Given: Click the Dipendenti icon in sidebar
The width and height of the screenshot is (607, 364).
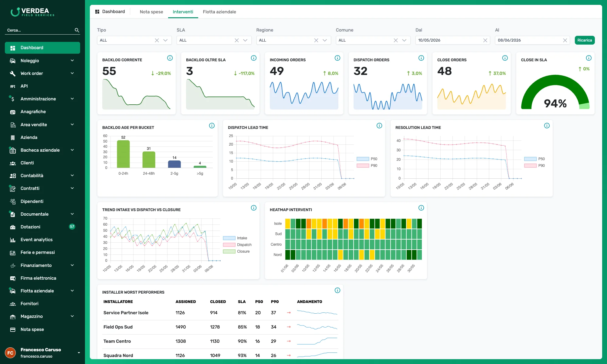Looking at the screenshot, I should (x=13, y=201).
